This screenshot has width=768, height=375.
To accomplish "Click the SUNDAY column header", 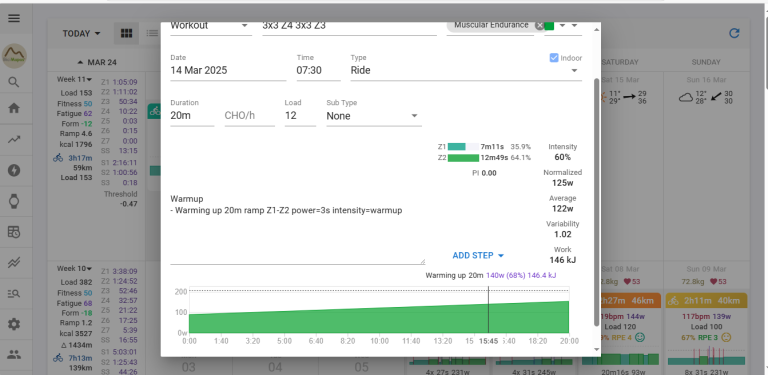I will [x=706, y=62].
